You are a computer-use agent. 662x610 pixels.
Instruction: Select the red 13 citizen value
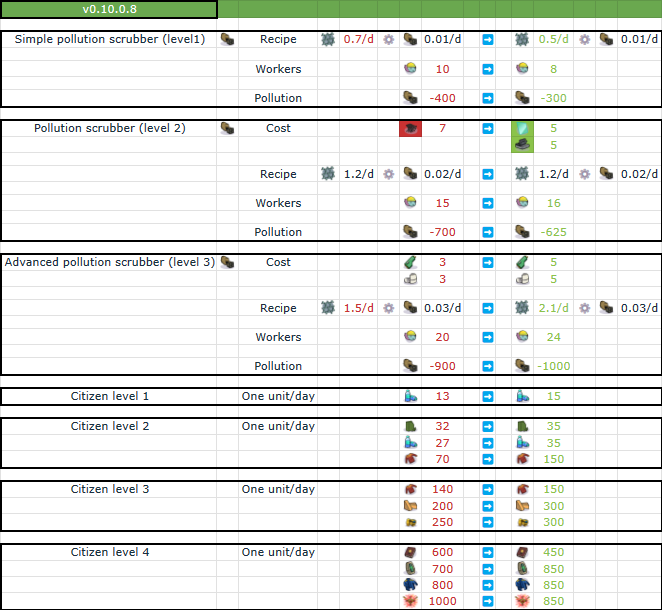tap(442, 396)
